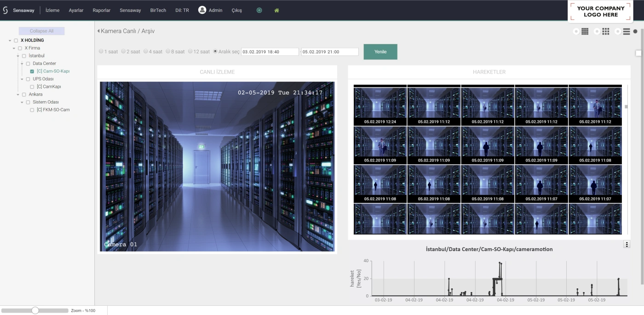This screenshot has width=644, height=315.
Task: Open the Raporlar menu
Action: [102, 10]
